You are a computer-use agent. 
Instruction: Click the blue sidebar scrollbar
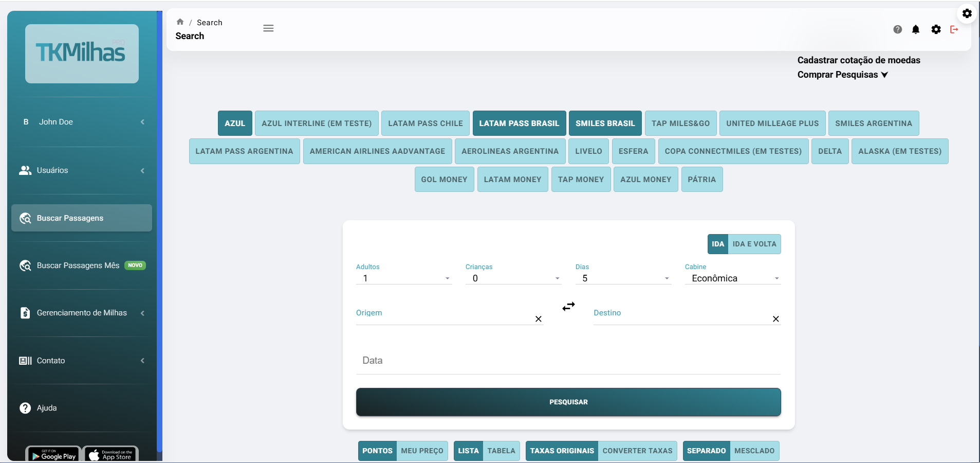[x=159, y=232]
